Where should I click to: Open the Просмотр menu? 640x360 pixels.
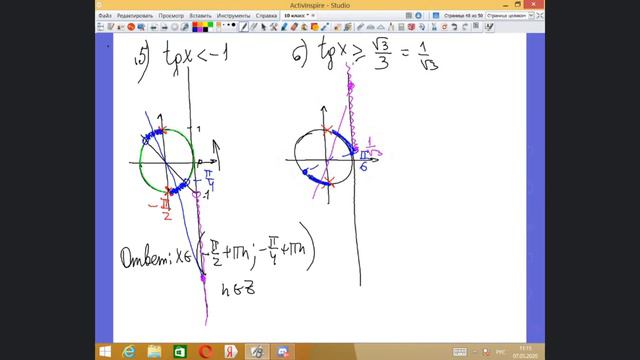click(x=171, y=16)
